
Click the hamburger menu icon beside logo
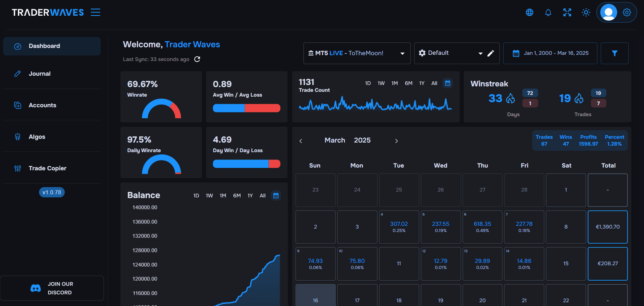click(x=95, y=12)
